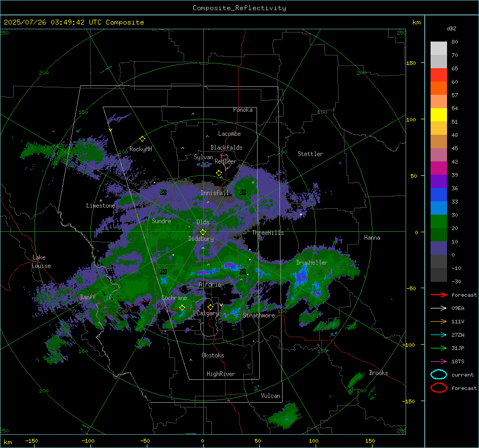Click the Stettler map label
The image size is (479, 448).
(x=310, y=154)
